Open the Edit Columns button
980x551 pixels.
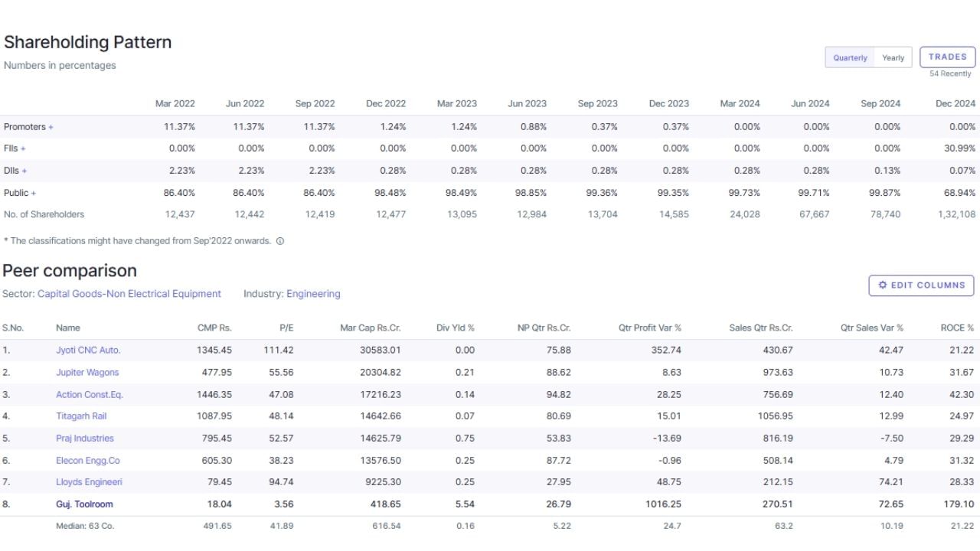(x=921, y=285)
